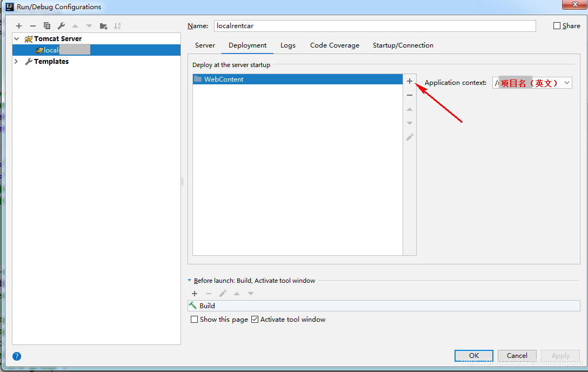Edit the Before launch task
Image resolution: width=588 pixels, height=372 pixels.
[x=223, y=294]
